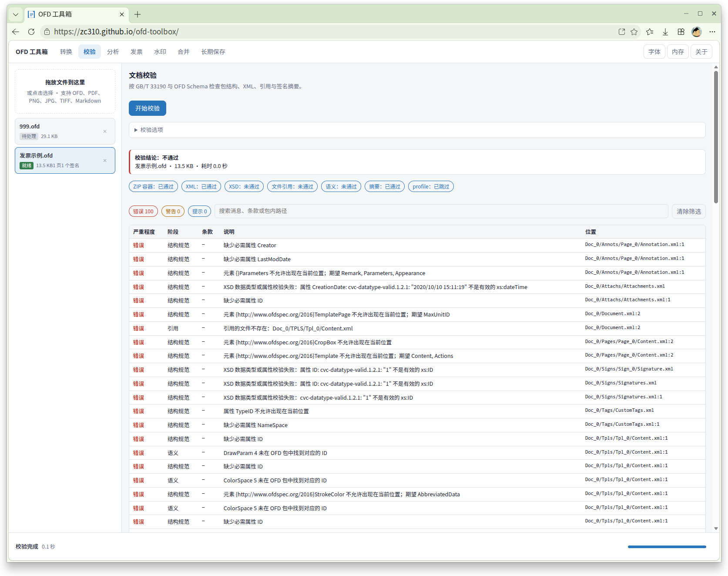Open the 水印 tab
Viewport: 728px width, 576px height.
(160, 52)
